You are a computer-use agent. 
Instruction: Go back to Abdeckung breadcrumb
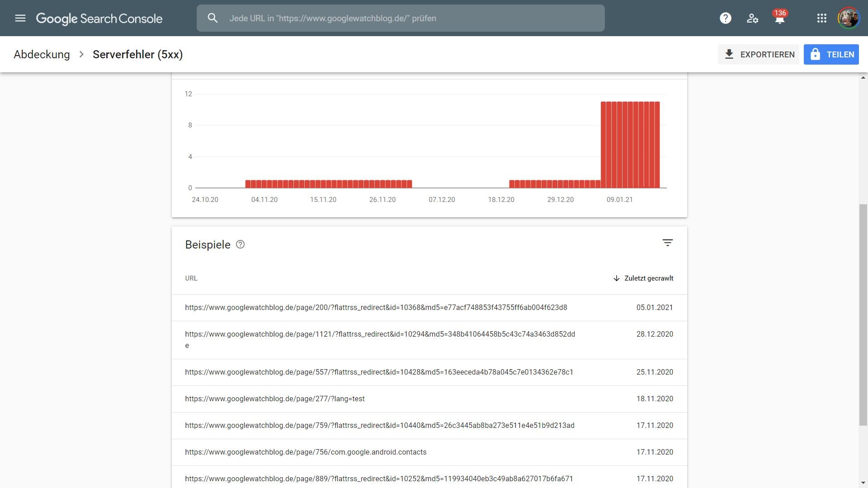42,54
